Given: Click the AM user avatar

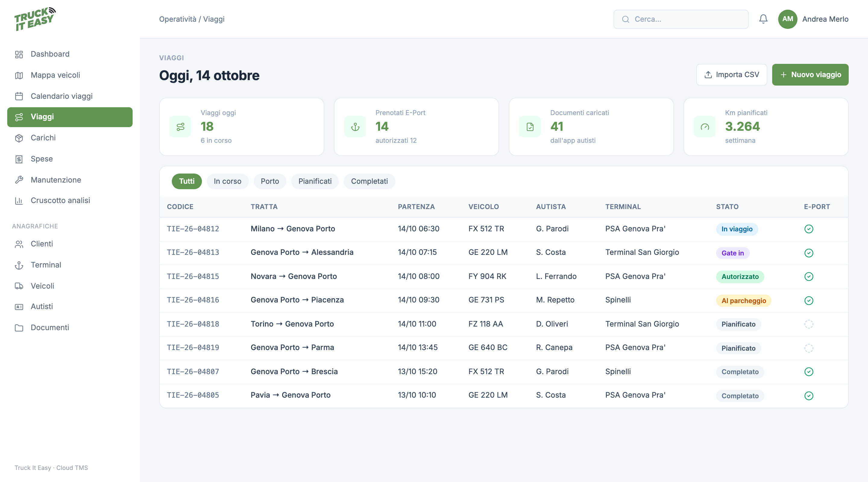Looking at the screenshot, I should click(788, 19).
